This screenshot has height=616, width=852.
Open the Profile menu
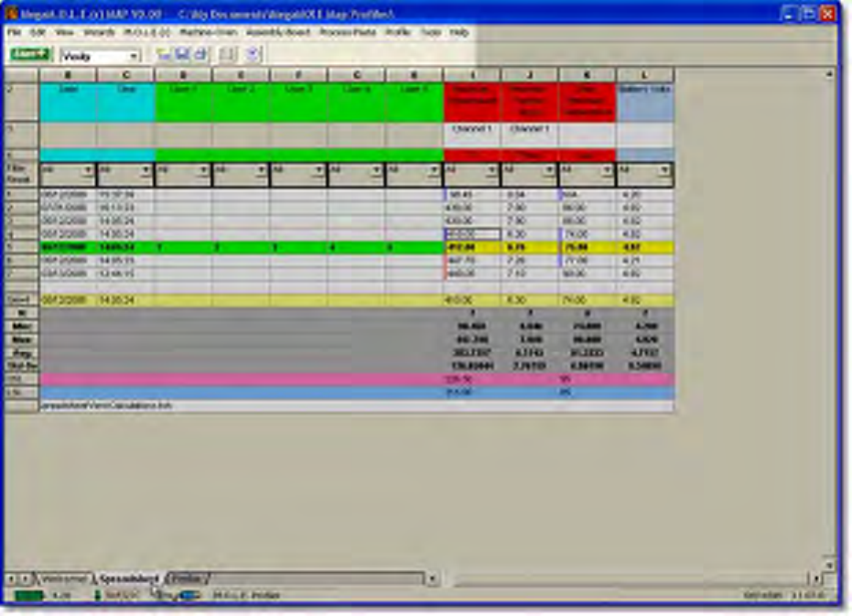point(398,33)
